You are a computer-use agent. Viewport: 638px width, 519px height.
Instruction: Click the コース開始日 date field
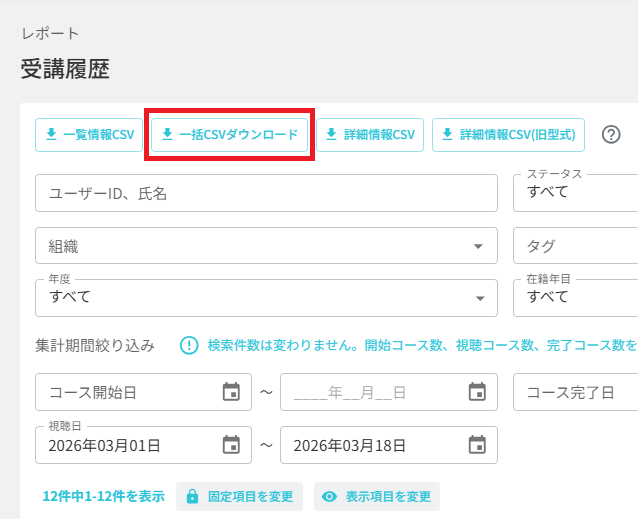pyautogui.click(x=144, y=392)
